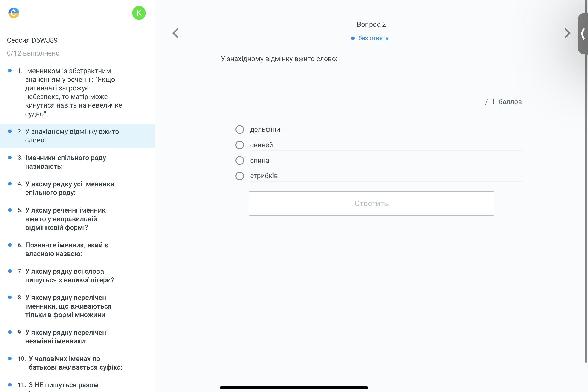Go to previous question arrow

pos(176,33)
